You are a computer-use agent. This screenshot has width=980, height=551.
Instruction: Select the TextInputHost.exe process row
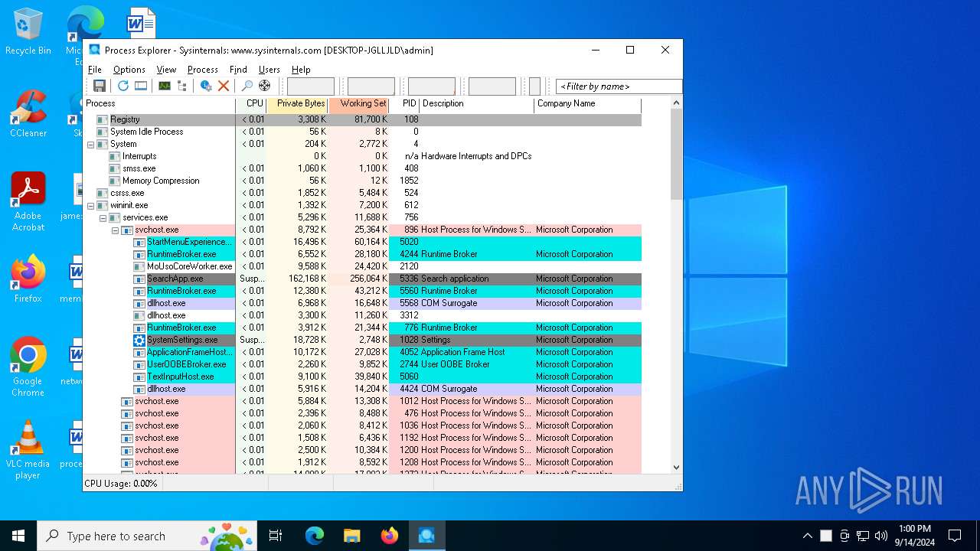[x=362, y=377]
